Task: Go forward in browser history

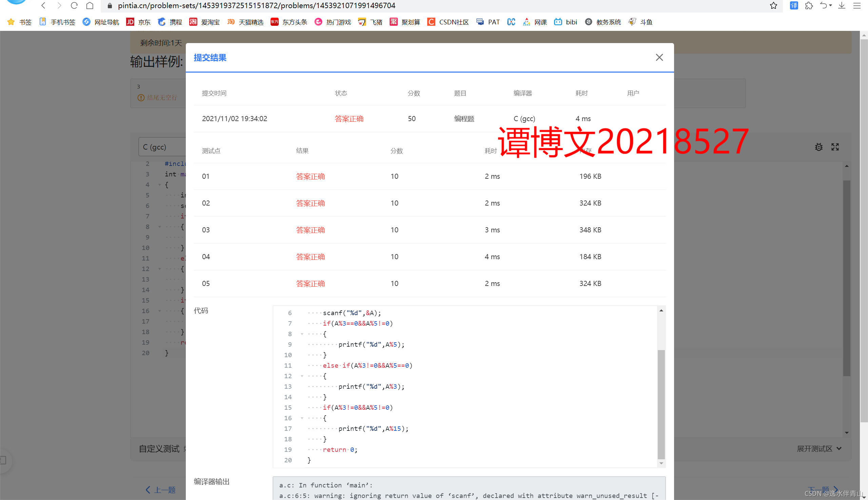Action: [x=59, y=5]
